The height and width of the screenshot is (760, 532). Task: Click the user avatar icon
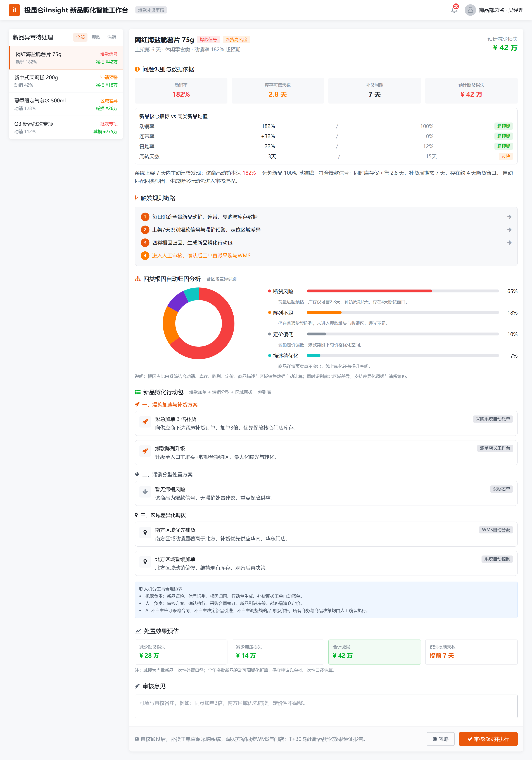click(470, 10)
